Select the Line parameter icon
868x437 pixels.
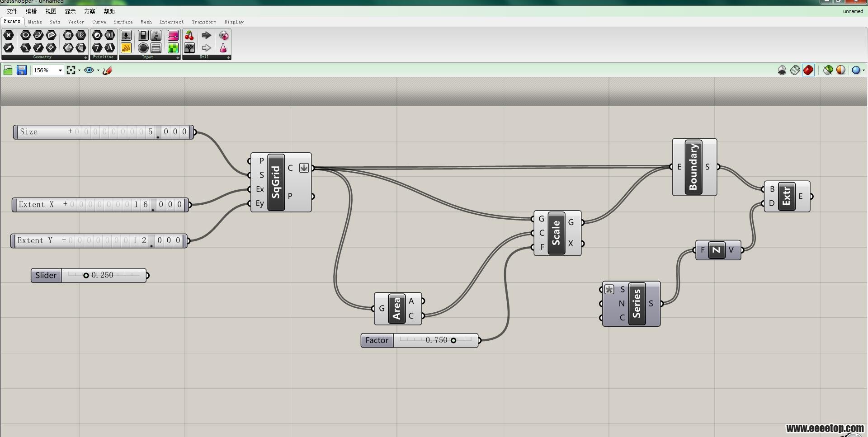(38, 47)
